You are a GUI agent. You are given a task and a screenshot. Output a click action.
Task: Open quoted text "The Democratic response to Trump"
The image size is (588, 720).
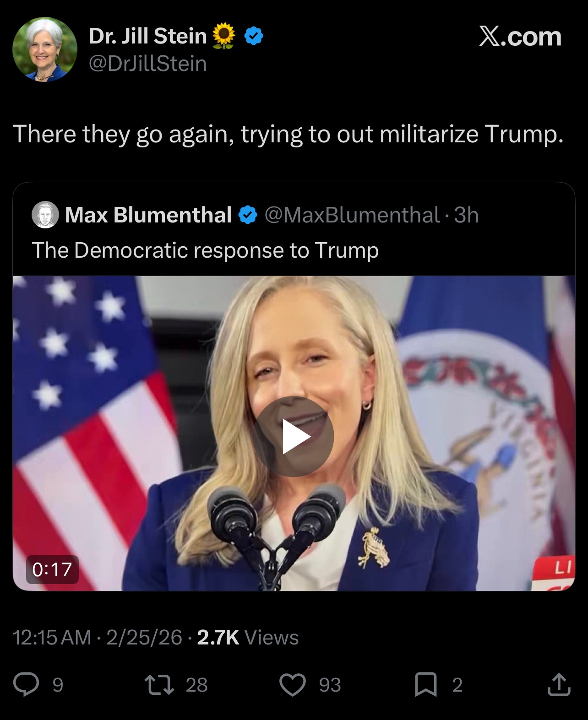[205, 250]
